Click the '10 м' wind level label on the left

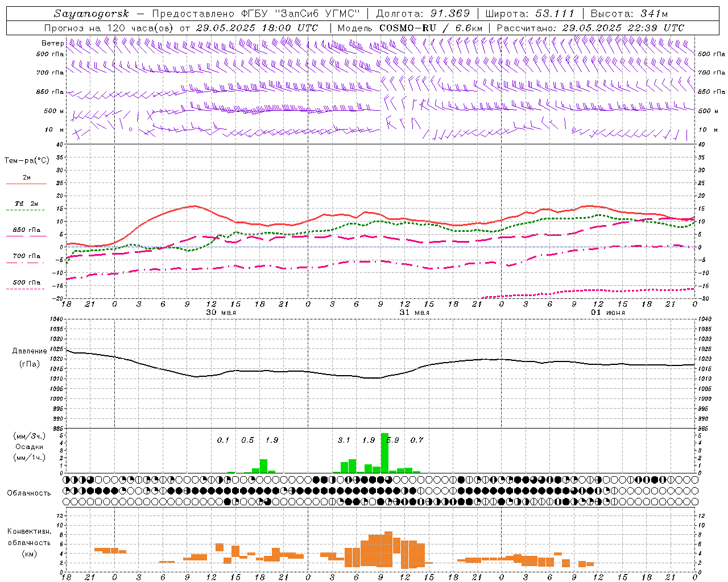click(x=55, y=130)
